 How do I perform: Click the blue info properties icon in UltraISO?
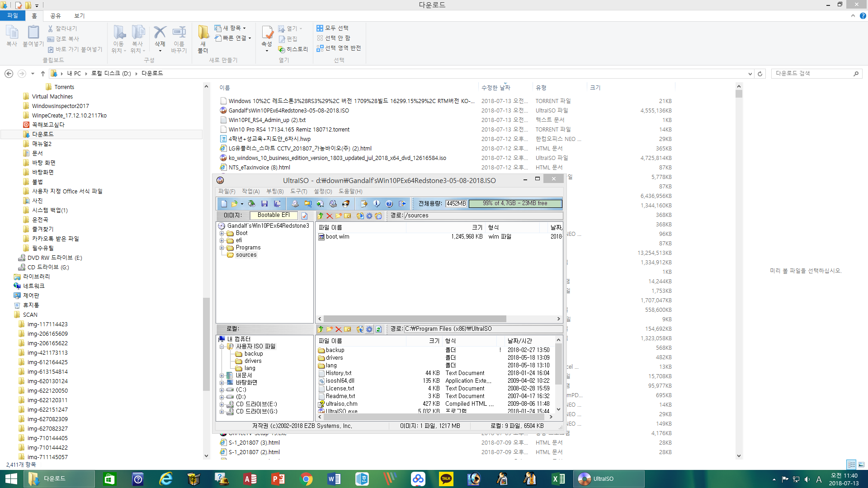point(377,204)
